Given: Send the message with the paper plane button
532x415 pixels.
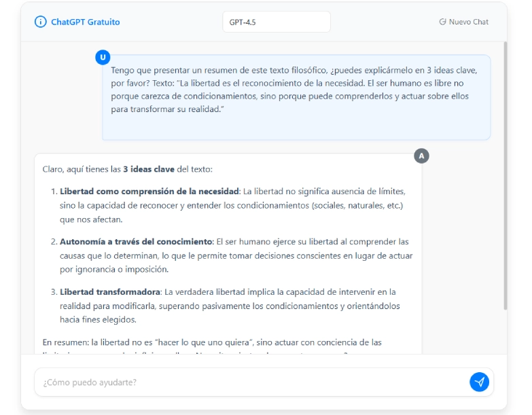Looking at the screenshot, I should click(x=479, y=382).
